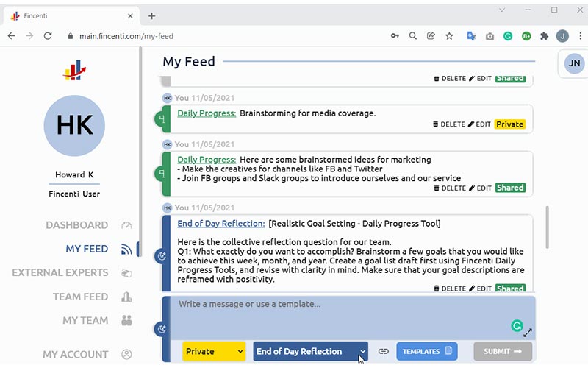This screenshot has width=588, height=368.
Task: Expand the message box with the arrows icon
Action: click(x=528, y=333)
